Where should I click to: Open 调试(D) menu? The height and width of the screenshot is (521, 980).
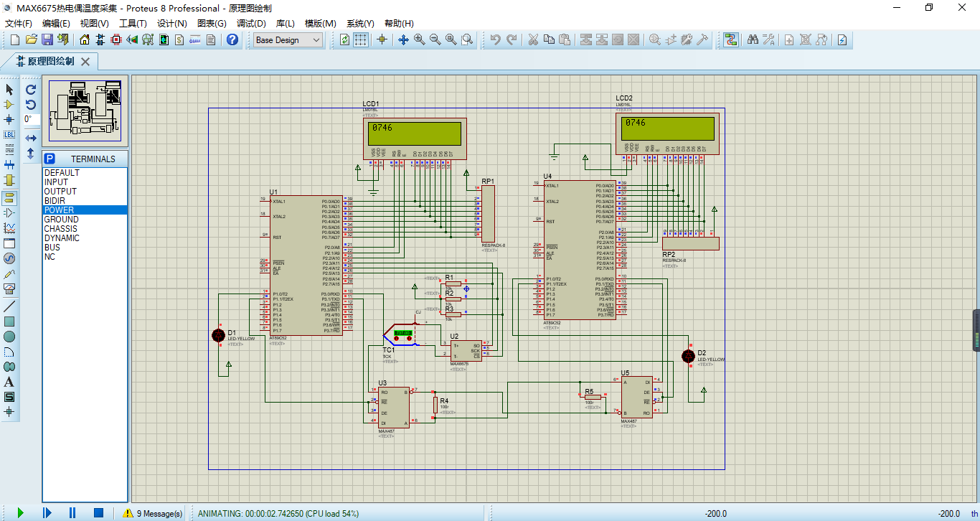251,23
